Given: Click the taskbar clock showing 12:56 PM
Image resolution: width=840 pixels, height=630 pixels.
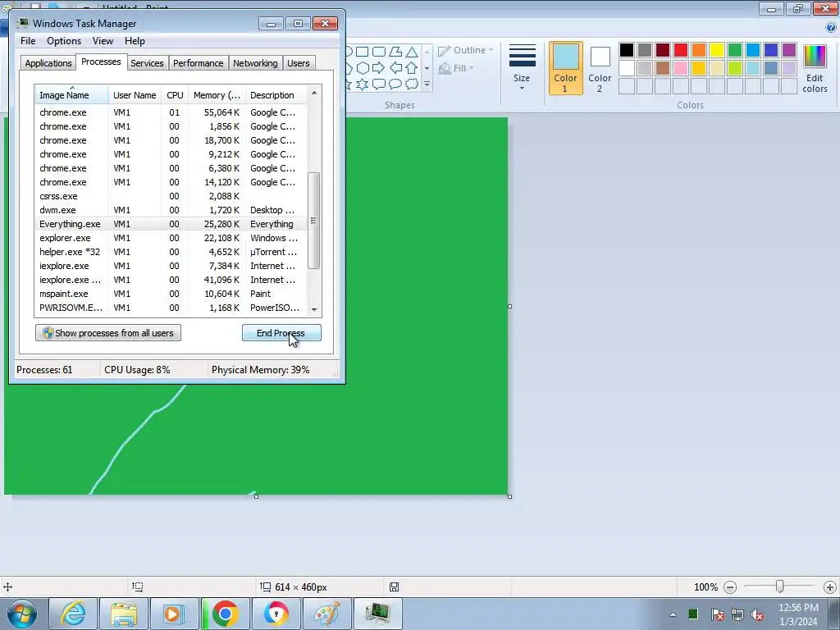Looking at the screenshot, I should click(x=798, y=614).
